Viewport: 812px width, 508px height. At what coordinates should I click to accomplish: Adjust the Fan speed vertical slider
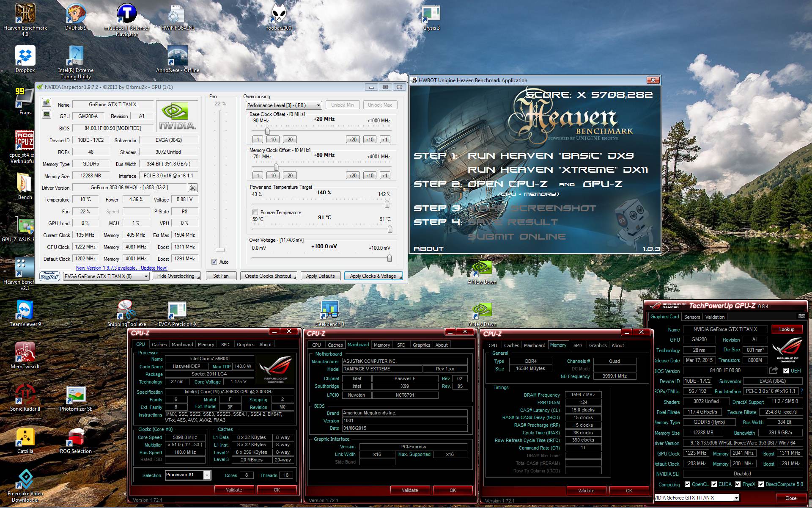tap(220, 249)
